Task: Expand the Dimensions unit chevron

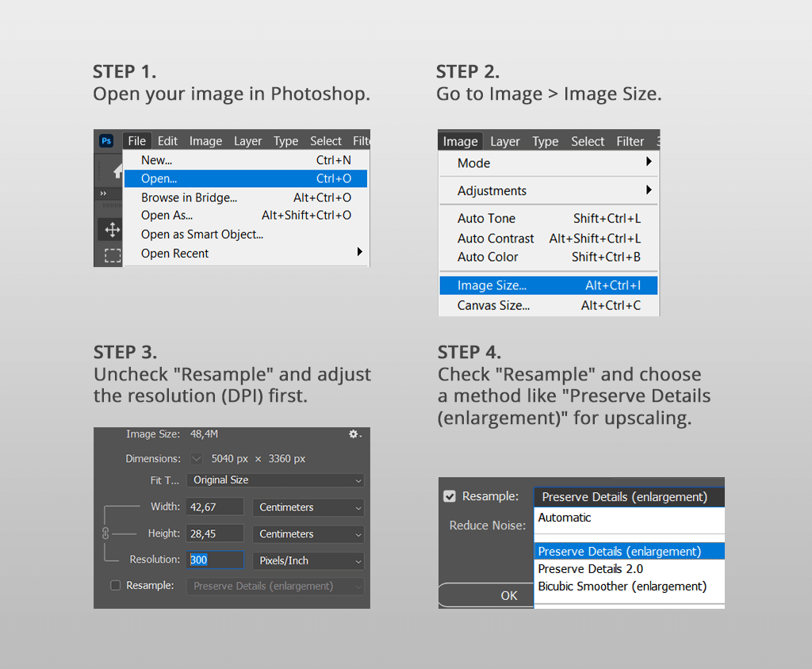Action: [197, 458]
